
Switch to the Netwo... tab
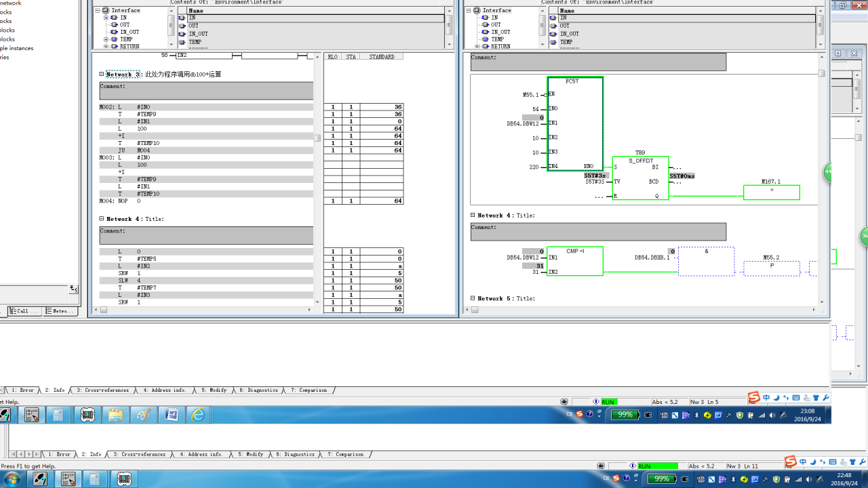tap(61, 311)
